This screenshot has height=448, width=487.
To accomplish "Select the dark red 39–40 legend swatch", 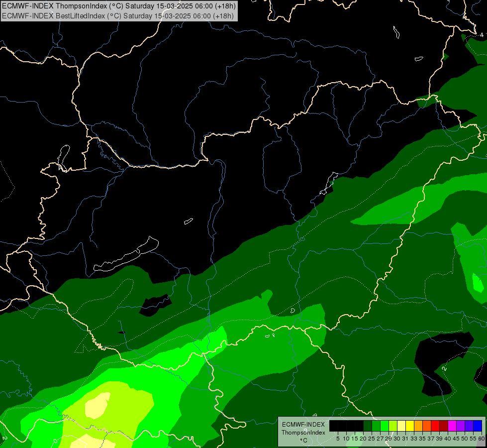I will coord(444,426).
